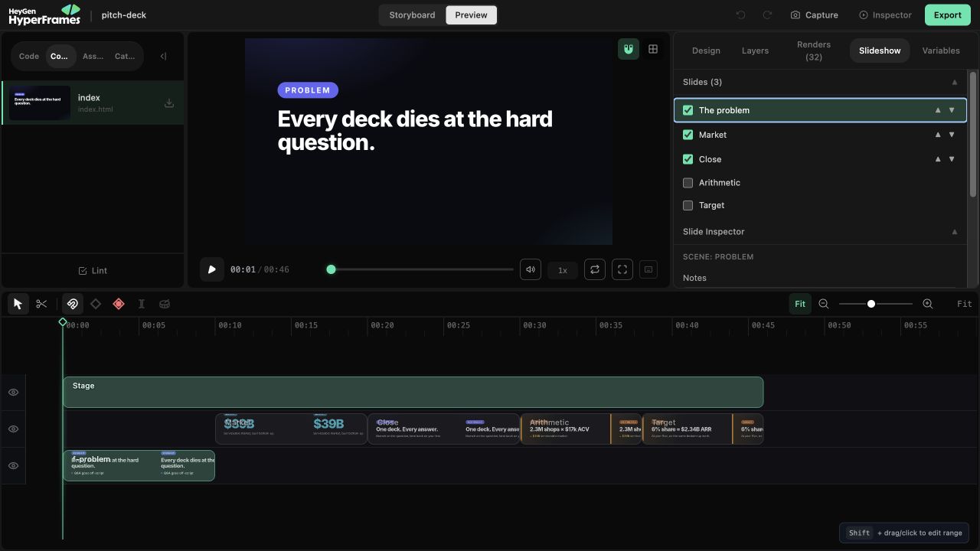
Task: Click the timeline zoom slider handle
Action: click(871, 304)
